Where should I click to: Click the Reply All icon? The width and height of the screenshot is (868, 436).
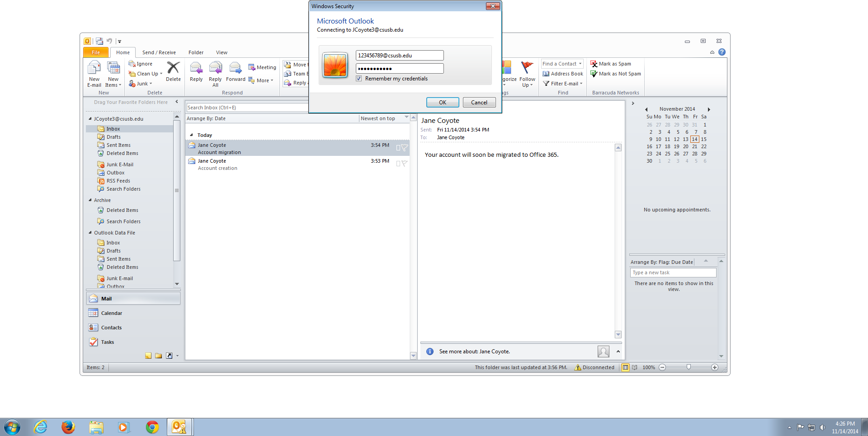[x=215, y=68]
